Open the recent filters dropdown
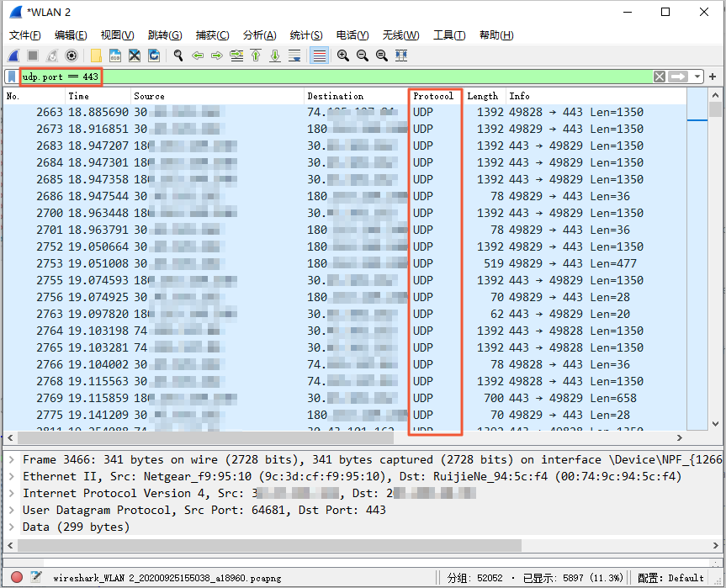726x588 pixels. coord(697,77)
